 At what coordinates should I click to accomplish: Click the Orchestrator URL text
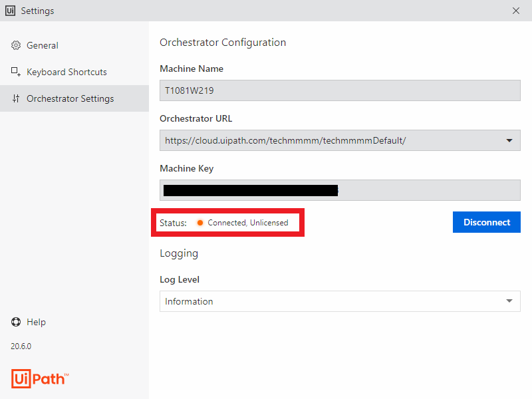pyautogui.click(x=285, y=140)
